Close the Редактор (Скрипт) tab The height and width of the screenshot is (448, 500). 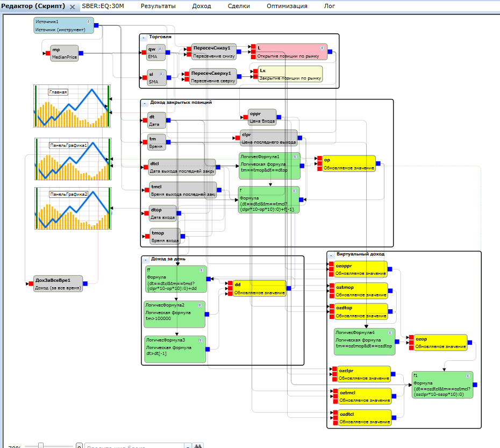pyautogui.click(x=73, y=6)
